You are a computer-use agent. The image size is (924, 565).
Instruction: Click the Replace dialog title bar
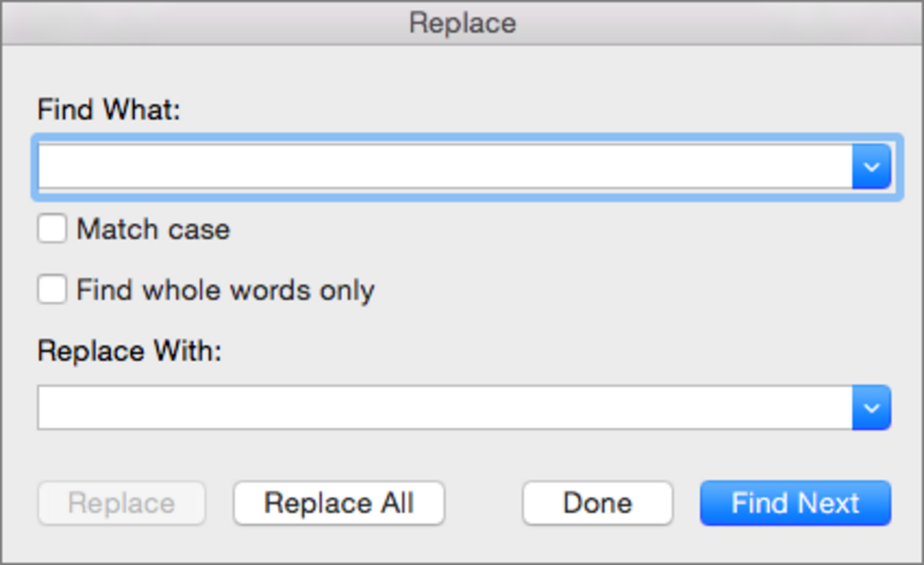(462, 23)
